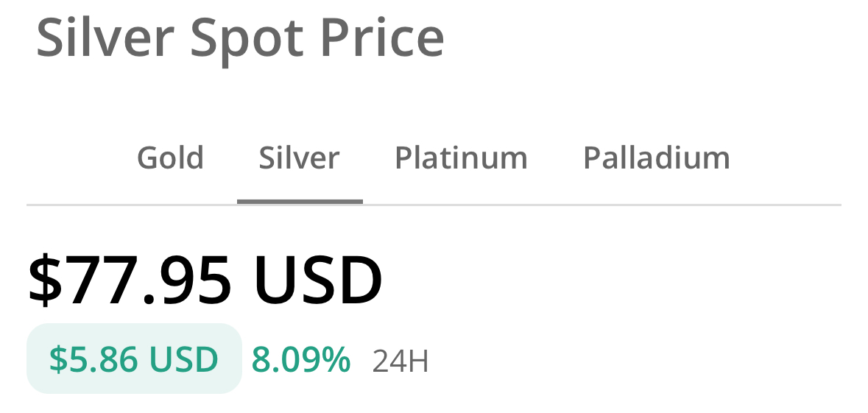Show Palladium spot price tab
868x413 pixels.
656,158
